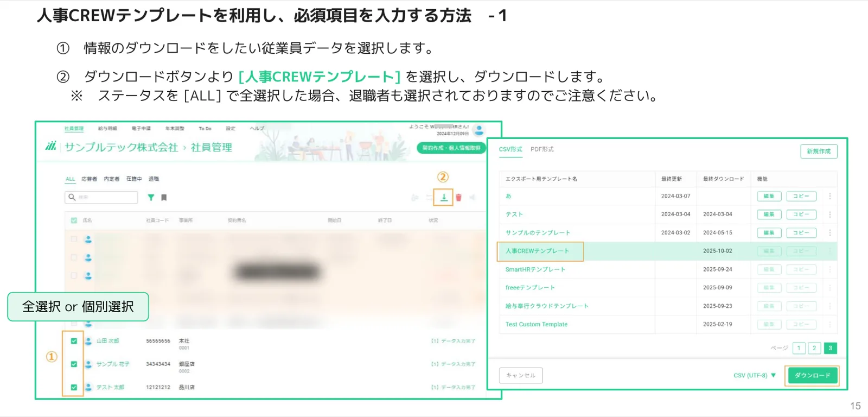Uncheck the checkbox for サンプル 花子
The image size is (868, 417).
(74, 364)
